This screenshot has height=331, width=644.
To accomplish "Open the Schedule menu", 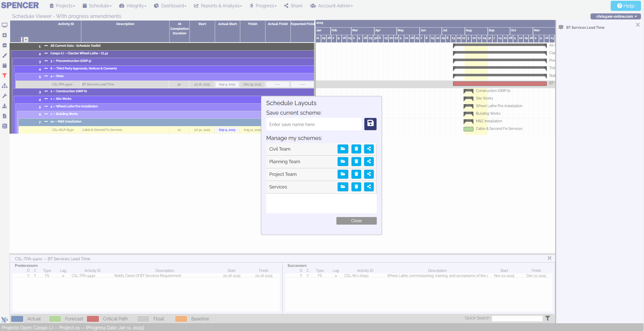I will click(97, 6).
